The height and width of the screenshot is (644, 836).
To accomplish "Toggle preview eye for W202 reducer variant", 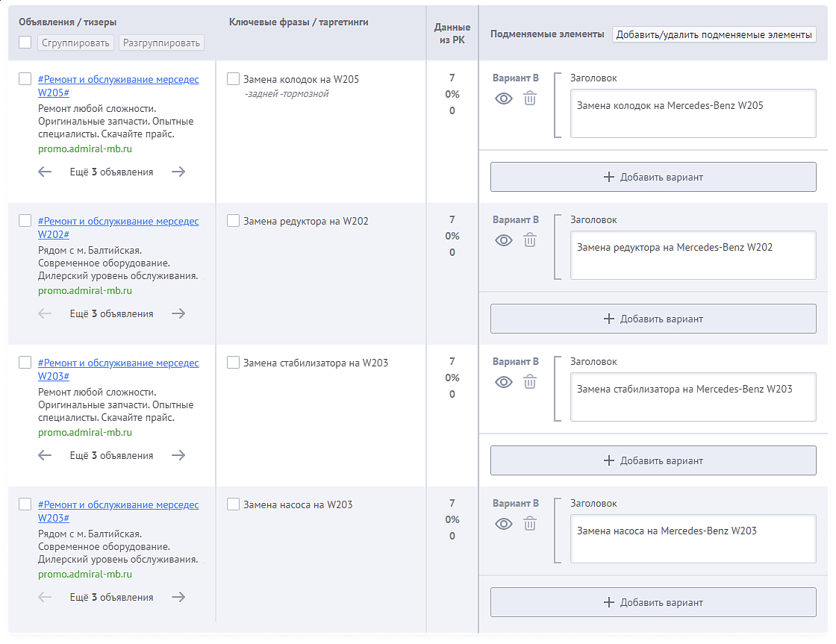I will 504,240.
